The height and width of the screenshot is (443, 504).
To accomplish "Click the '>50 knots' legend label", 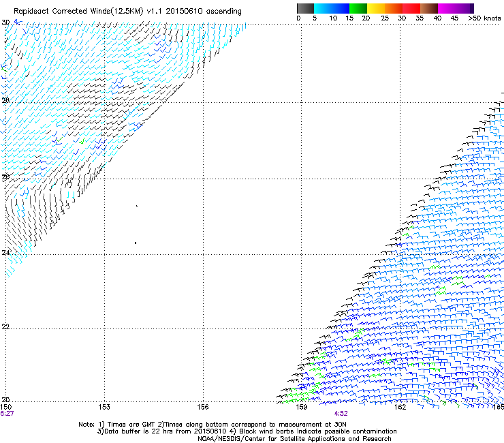I will coord(484,18).
